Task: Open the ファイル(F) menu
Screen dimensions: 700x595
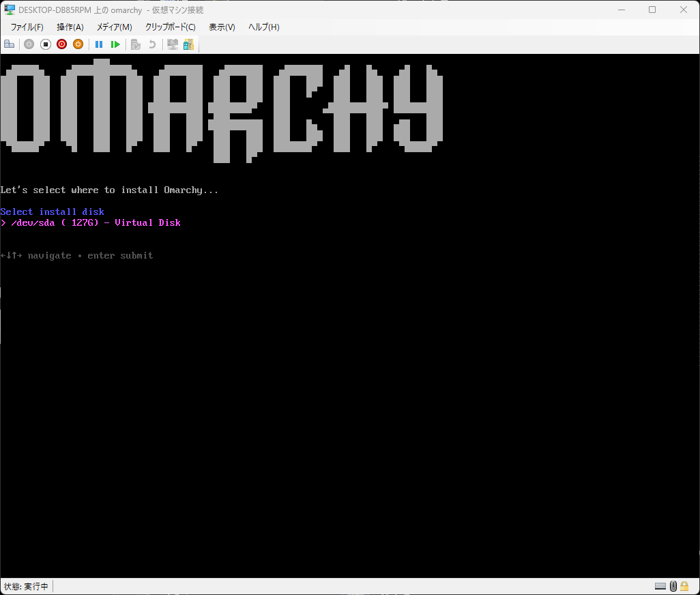Action: pyautogui.click(x=27, y=27)
